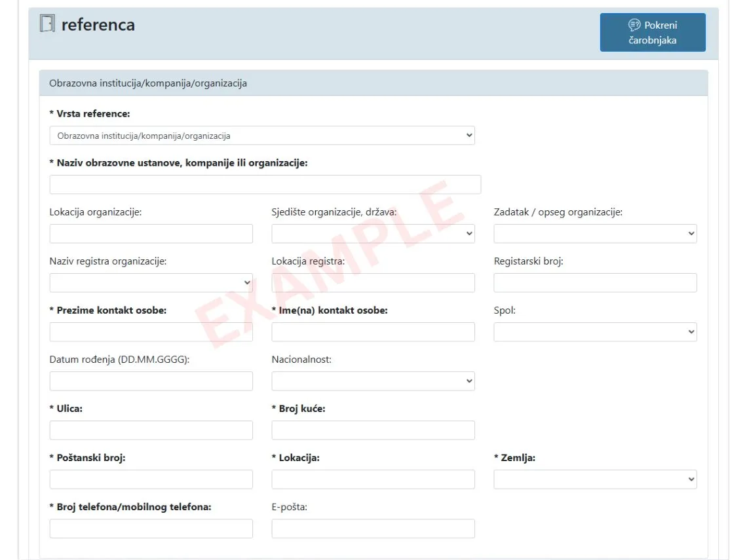Focus the E-pošta email field

(373, 529)
